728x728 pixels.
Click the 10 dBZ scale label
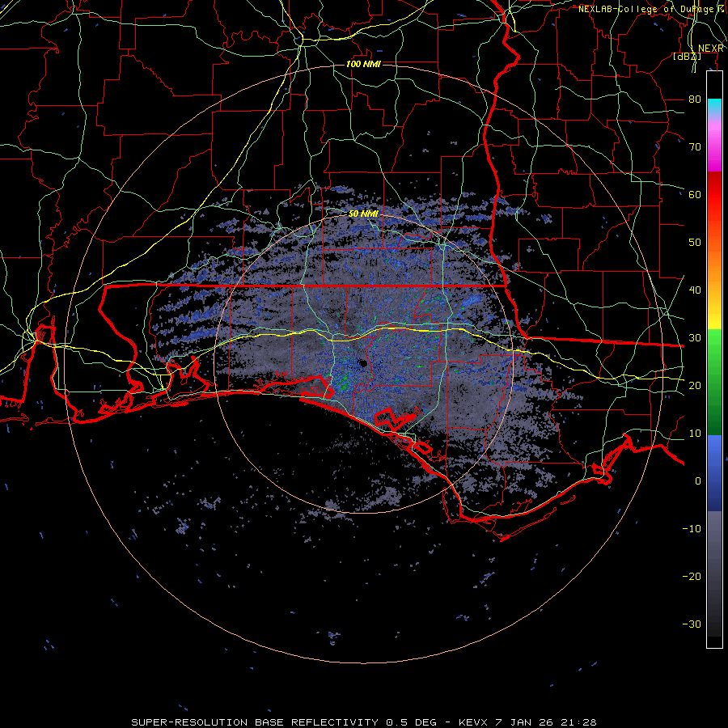tap(695, 434)
